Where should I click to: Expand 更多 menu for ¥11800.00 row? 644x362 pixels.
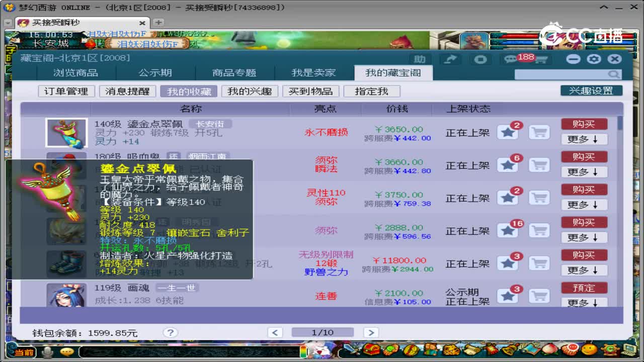tap(584, 270)
